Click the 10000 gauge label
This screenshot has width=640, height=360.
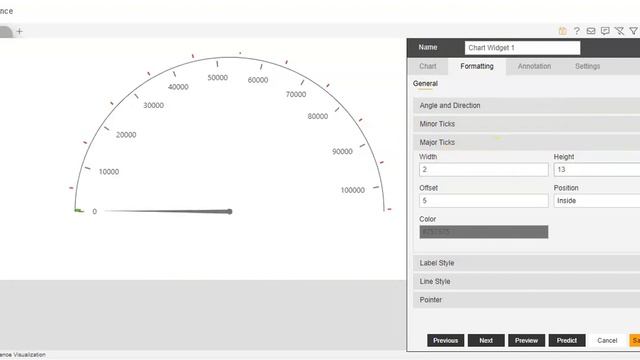click(x=109, y=172)
